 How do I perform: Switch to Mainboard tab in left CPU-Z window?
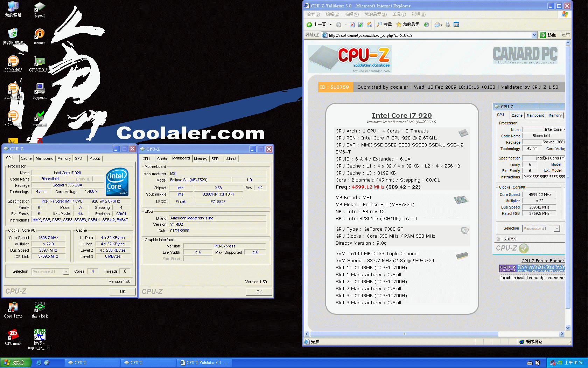point(45,158)
